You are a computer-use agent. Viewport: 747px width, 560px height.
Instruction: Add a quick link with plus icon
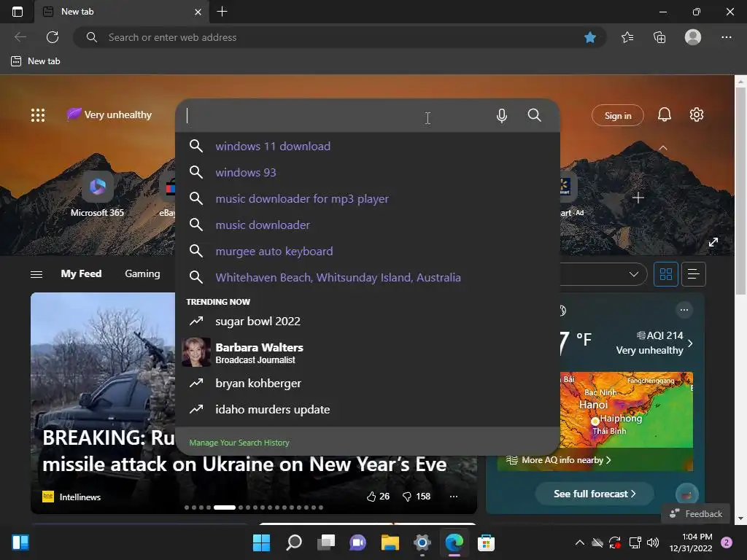click(638, 198)
